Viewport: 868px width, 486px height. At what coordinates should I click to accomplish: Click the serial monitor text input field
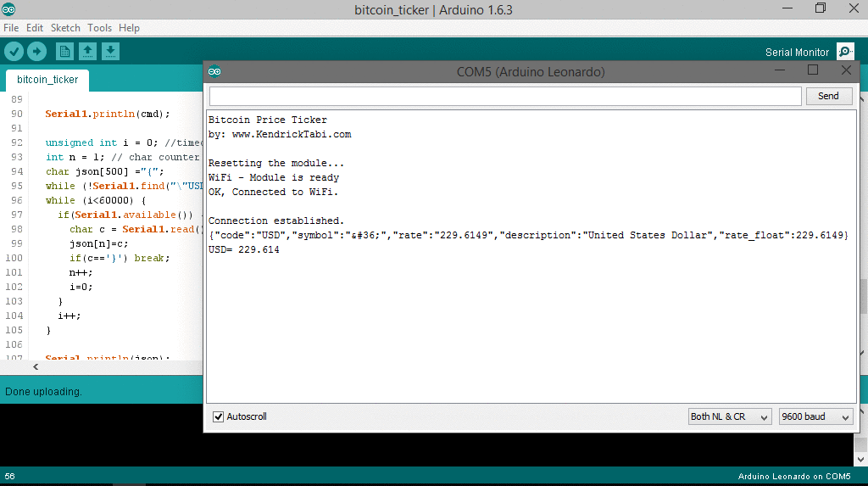[505, 96]
